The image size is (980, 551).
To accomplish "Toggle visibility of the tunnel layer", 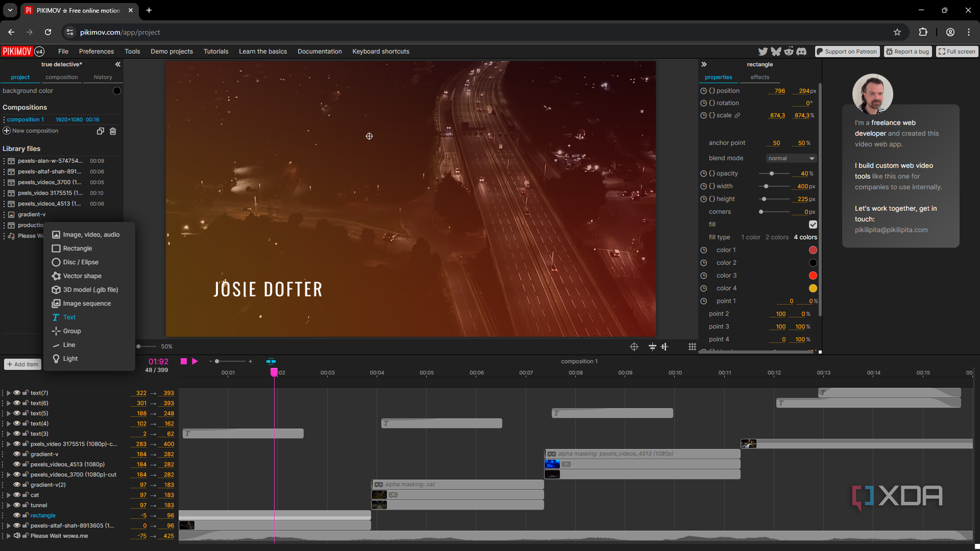I will [x=17, y=505].
